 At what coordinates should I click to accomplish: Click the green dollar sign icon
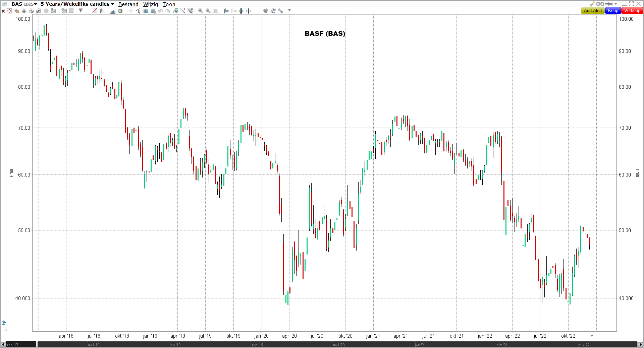(120, 11)
